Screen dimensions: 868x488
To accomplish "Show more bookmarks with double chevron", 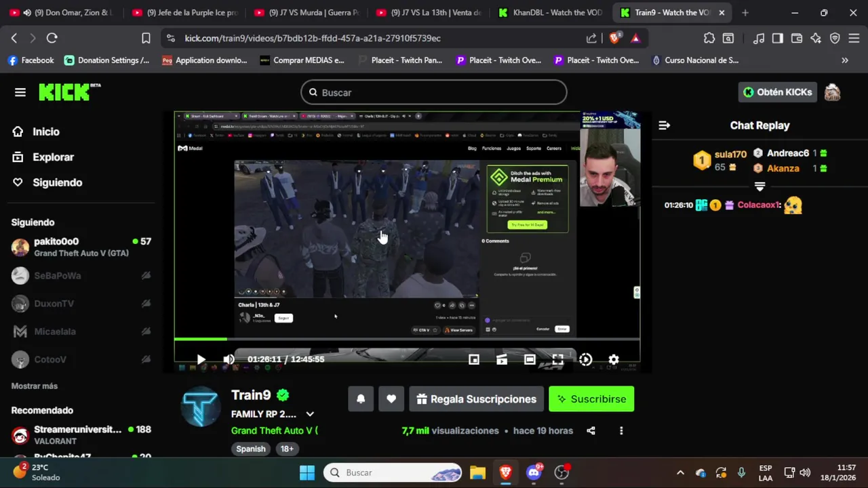I will (844, 60).
